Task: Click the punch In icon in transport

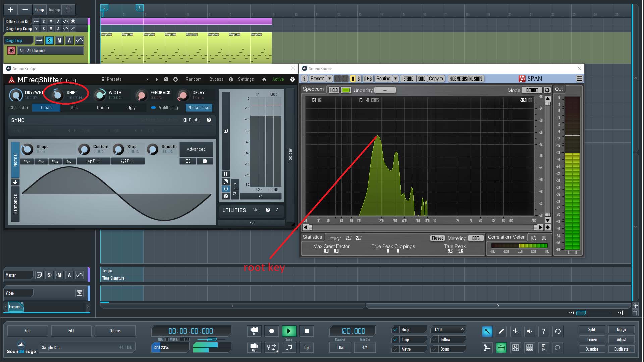Action: tap(254, 331)
